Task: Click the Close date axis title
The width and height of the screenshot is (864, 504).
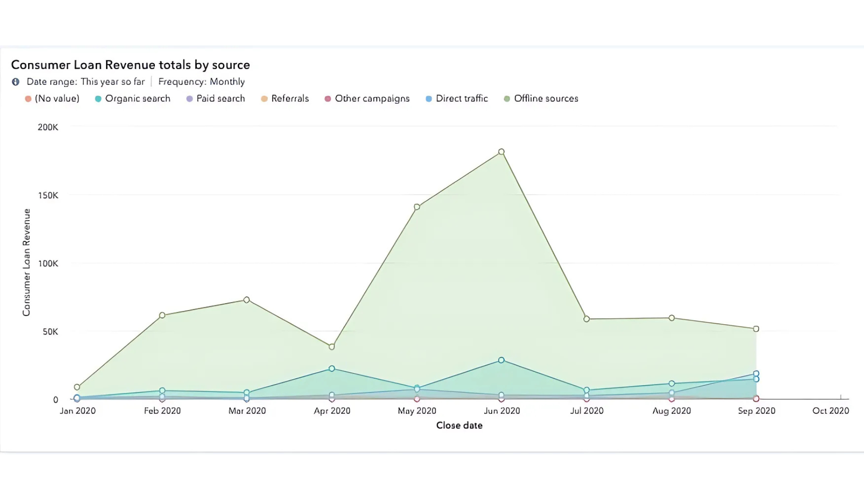Action: tap(459, 426)
